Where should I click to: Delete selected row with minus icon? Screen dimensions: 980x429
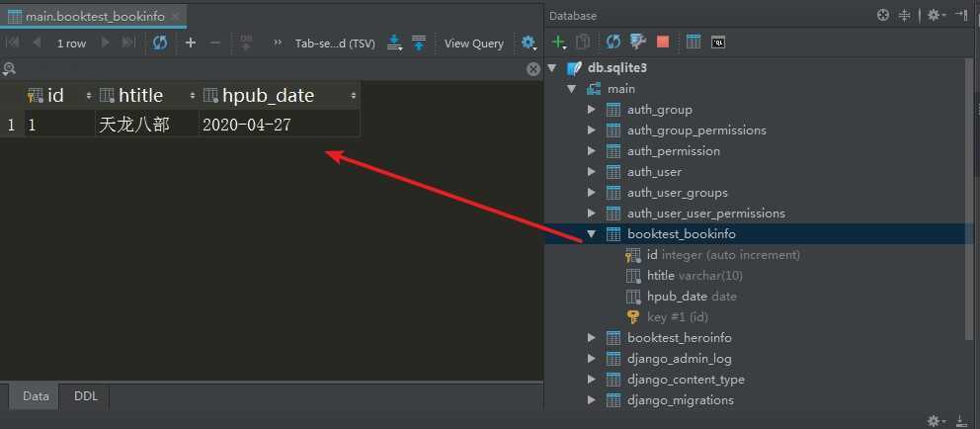[215, 43]
